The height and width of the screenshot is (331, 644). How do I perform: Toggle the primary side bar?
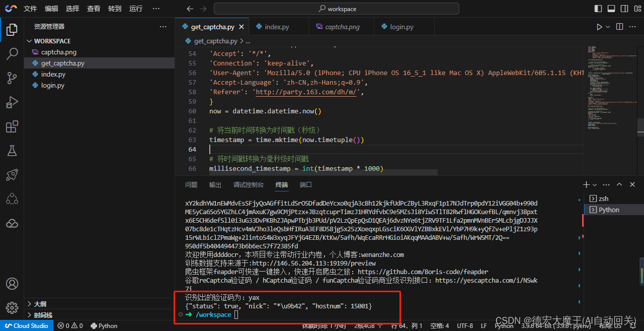[x=598, y=9]
